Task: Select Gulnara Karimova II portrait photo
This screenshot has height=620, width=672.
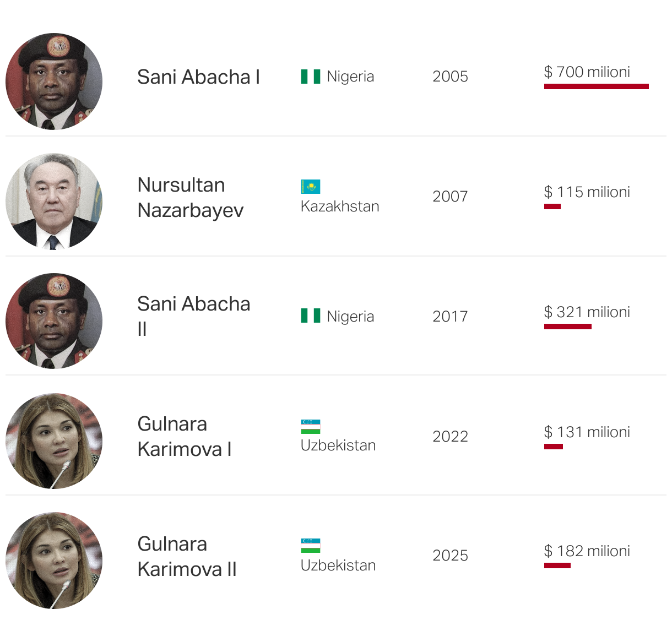Action: coord(54,561)
